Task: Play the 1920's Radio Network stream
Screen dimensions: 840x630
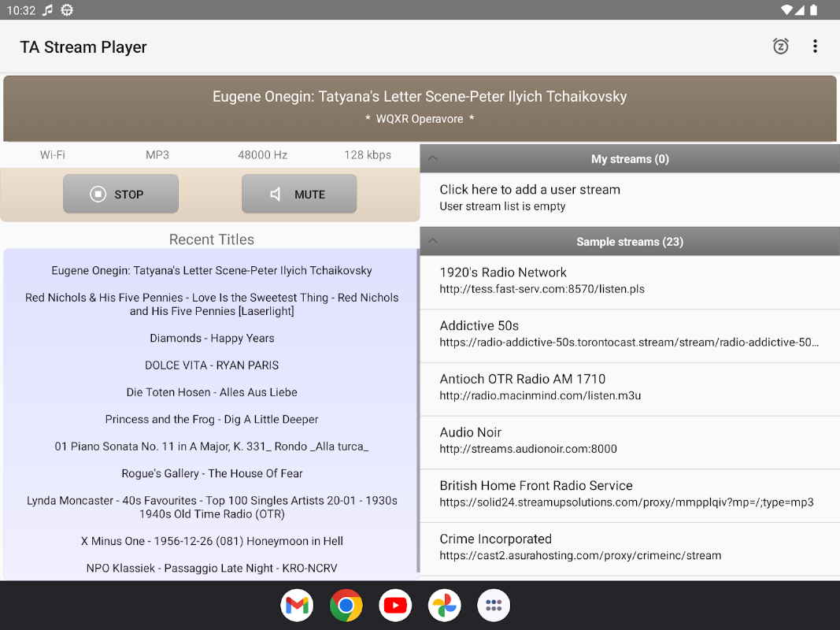Action: tap(630, 280)
